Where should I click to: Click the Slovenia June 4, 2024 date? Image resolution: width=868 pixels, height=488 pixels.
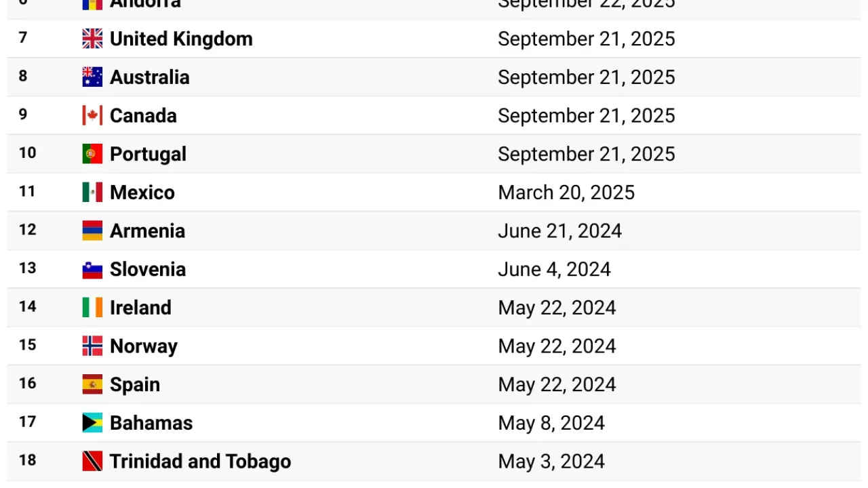(554, 269)
